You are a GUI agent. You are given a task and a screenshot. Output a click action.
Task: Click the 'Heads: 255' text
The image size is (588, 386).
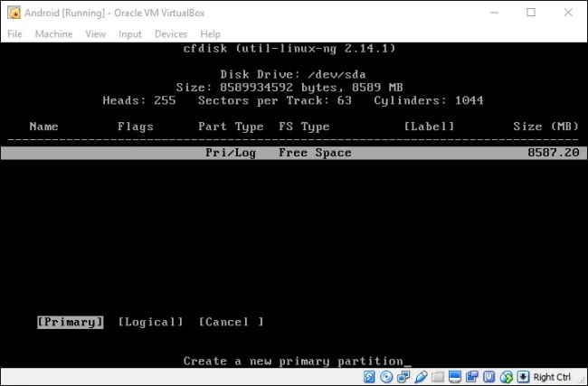139,100
